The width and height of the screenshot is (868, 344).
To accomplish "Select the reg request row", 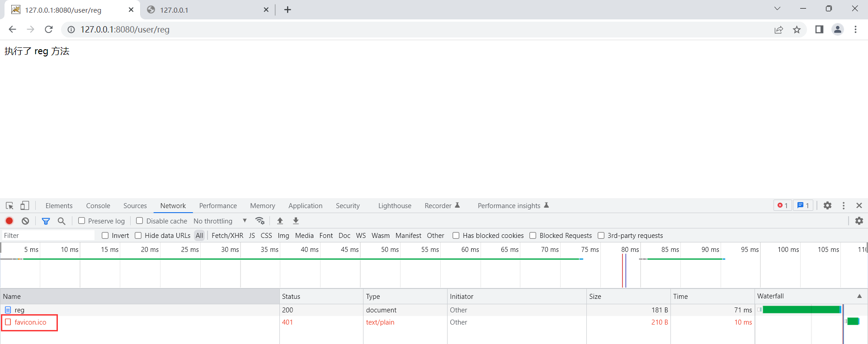I will point(377,310).
